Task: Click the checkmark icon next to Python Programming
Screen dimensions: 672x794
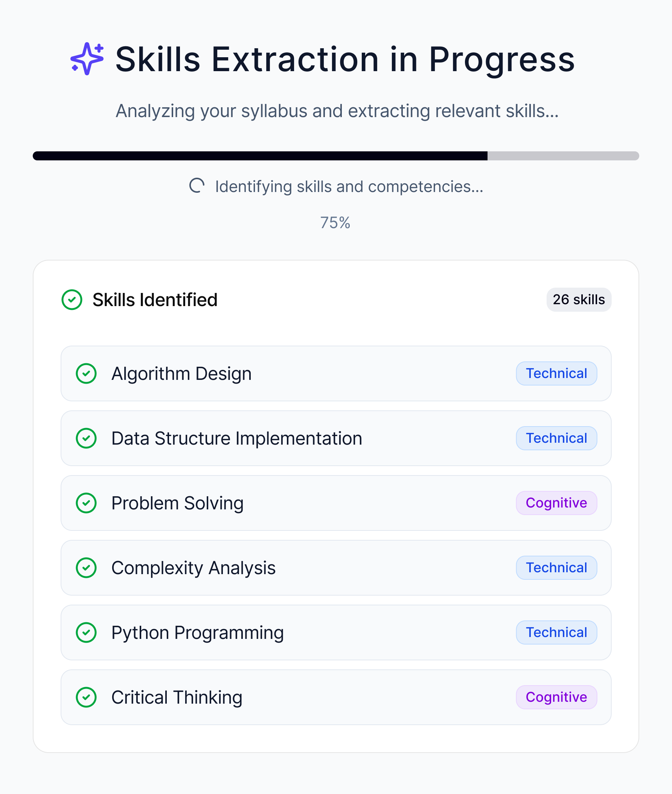Action: 87,633
